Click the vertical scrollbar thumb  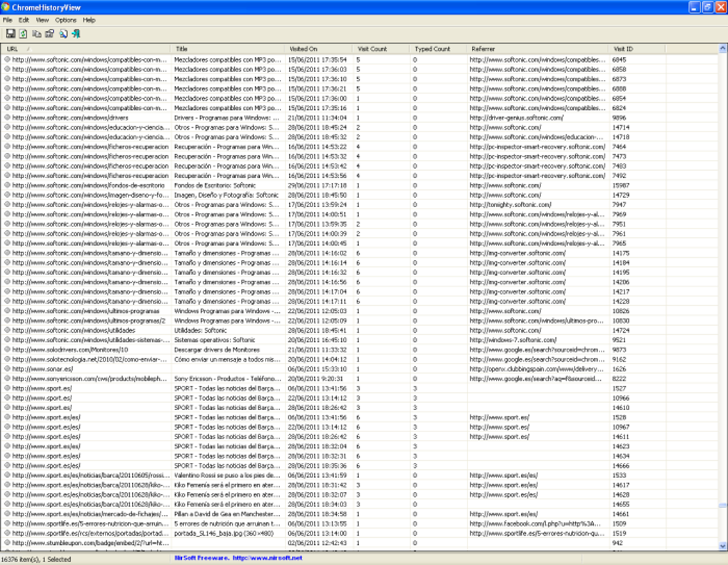(723, 506)
